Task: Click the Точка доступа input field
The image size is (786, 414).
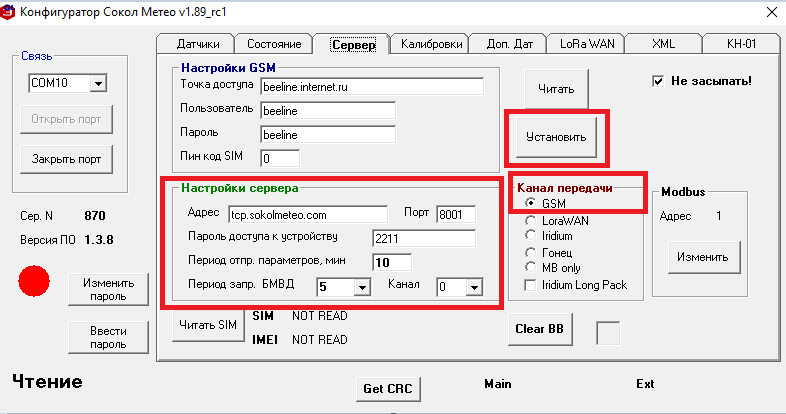Action: (372, 87)
